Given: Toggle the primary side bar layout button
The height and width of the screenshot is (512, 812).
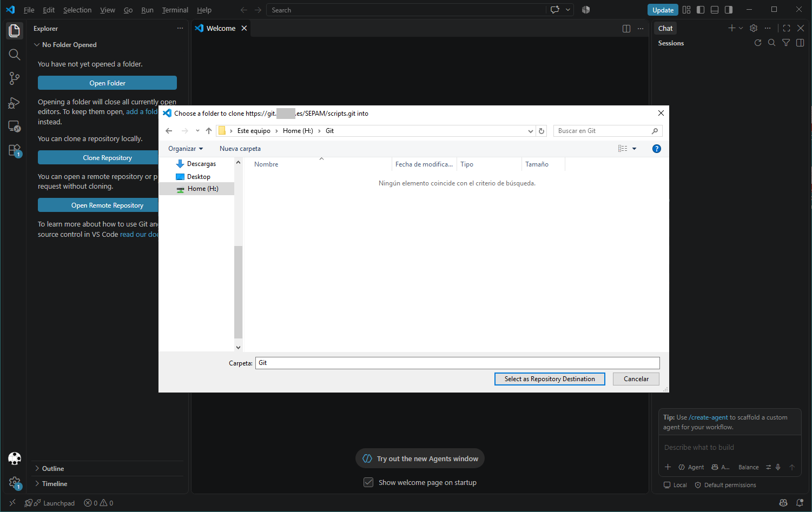Looking at the screenshot, I should 701,10.
